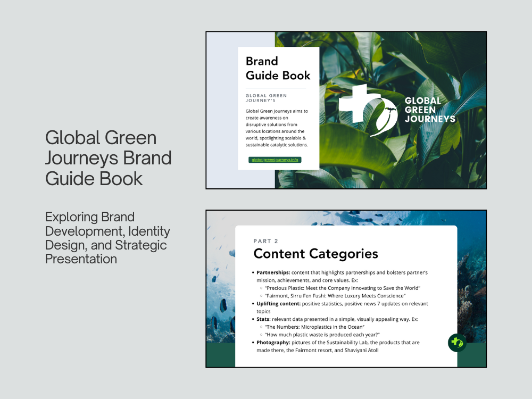Click the white Global Green Journeys leaf logo

point(368,110)
